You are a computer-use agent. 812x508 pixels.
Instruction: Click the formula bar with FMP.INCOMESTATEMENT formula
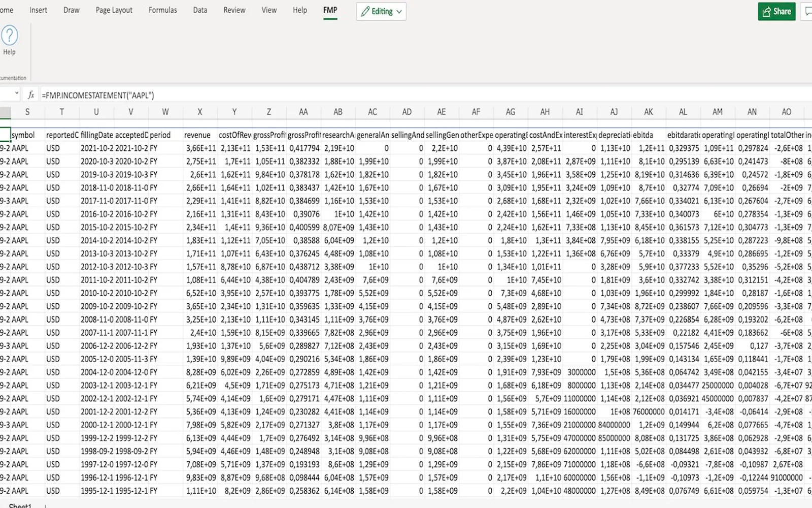coord(425,95)
